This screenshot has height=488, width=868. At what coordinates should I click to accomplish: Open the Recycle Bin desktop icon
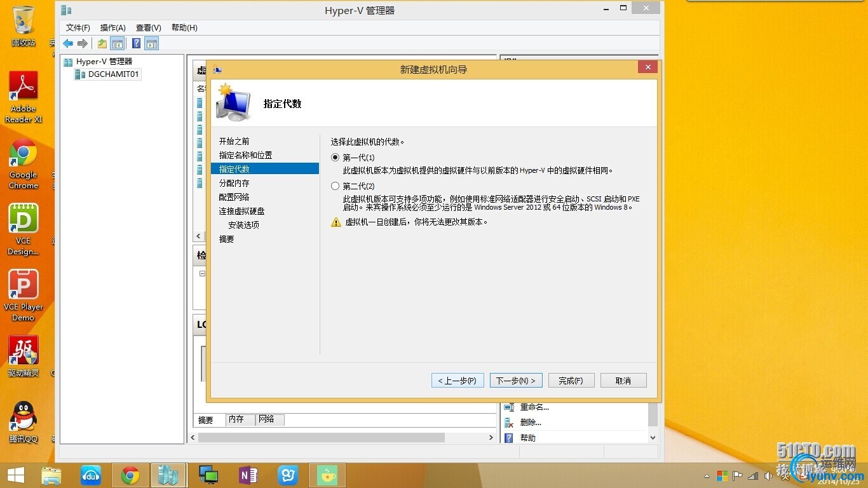point(24,26)
